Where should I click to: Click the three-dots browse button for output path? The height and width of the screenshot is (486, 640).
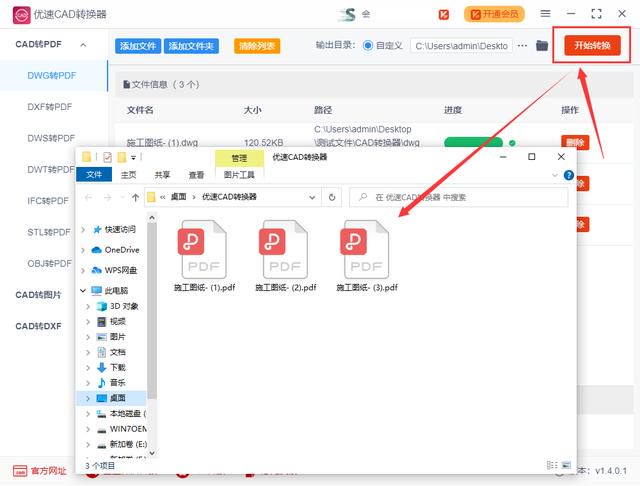tap(522, 46)
